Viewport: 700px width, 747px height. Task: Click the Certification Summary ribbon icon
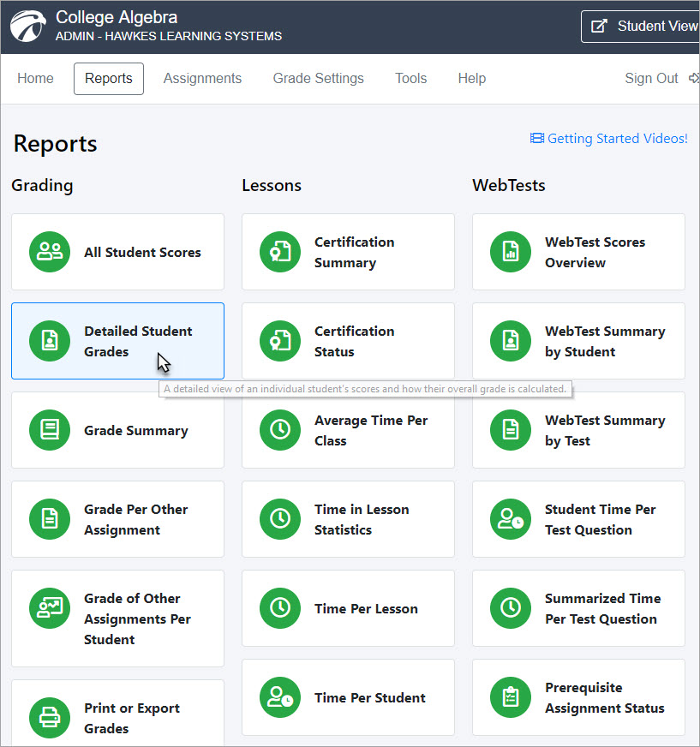tap(280, 253)
